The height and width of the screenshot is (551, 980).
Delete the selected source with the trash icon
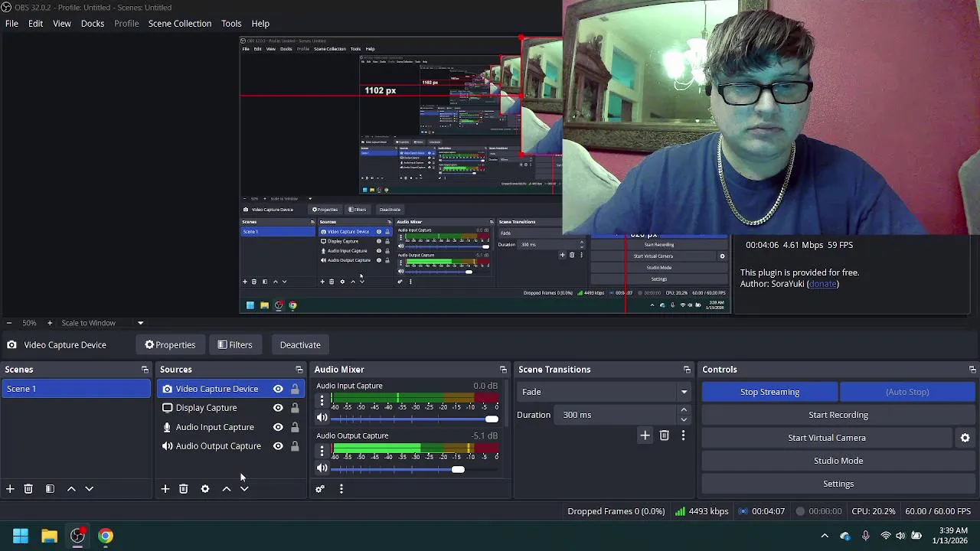point(184,488)
